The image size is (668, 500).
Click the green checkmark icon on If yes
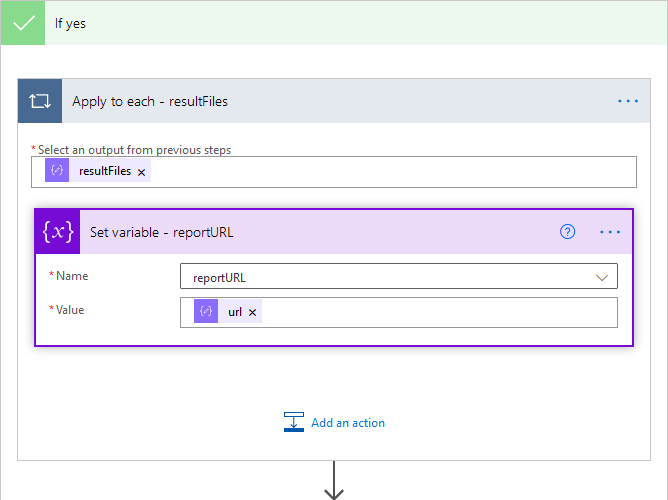pyautogui.click(x=23, y=23)
